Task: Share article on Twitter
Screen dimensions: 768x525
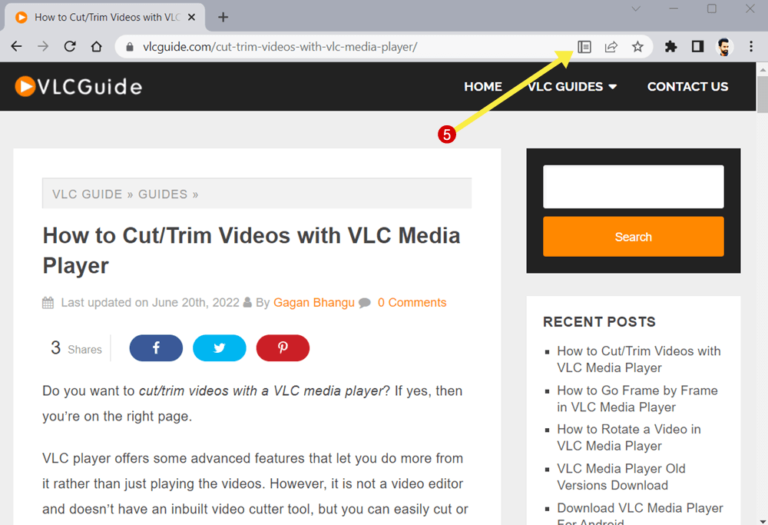Action: click(x=219, y=348)
